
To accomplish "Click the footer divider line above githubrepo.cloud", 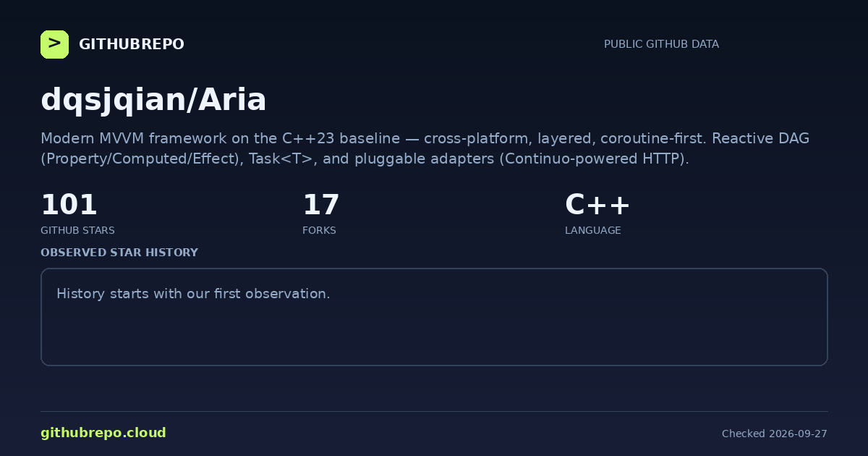I will [434, 411].
